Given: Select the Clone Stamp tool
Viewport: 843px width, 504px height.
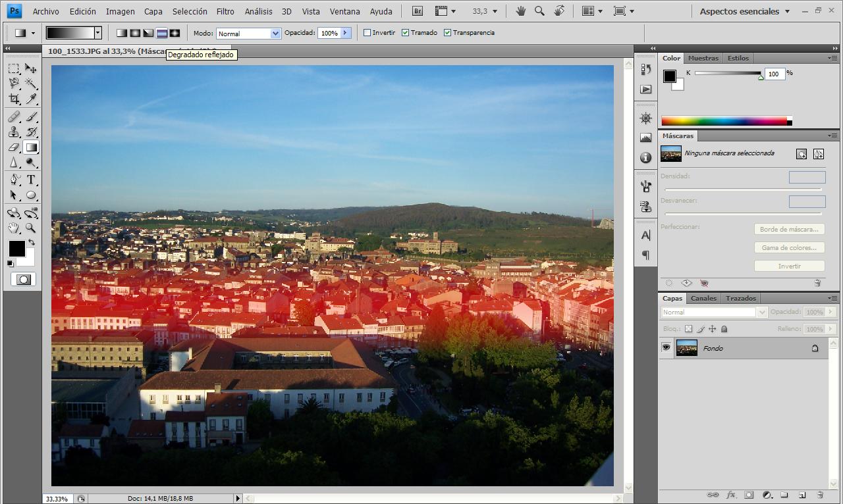Looking at the screenshot, I should pos(14,132).
